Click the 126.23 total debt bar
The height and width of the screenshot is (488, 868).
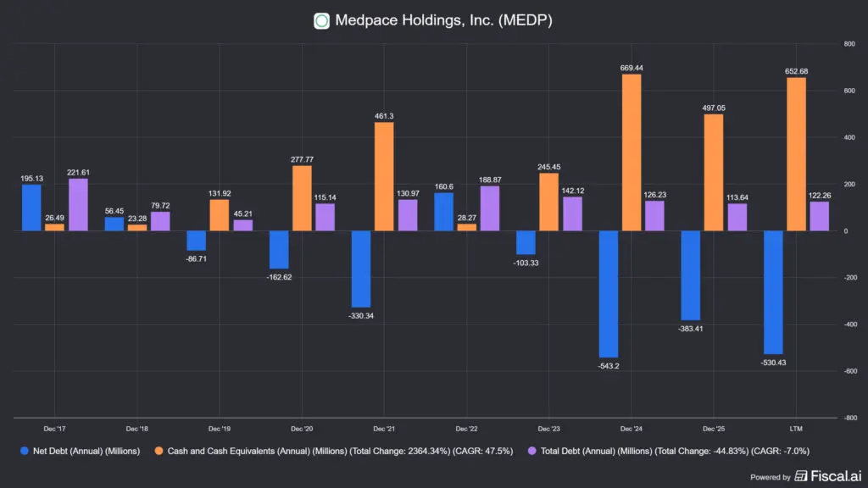[655, 216]
